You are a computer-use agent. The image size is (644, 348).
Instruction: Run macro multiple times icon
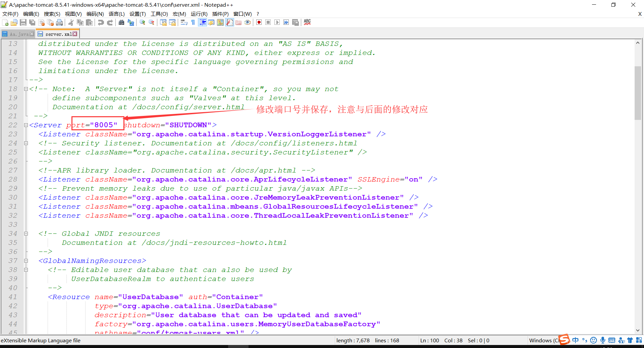coord(286,22)
